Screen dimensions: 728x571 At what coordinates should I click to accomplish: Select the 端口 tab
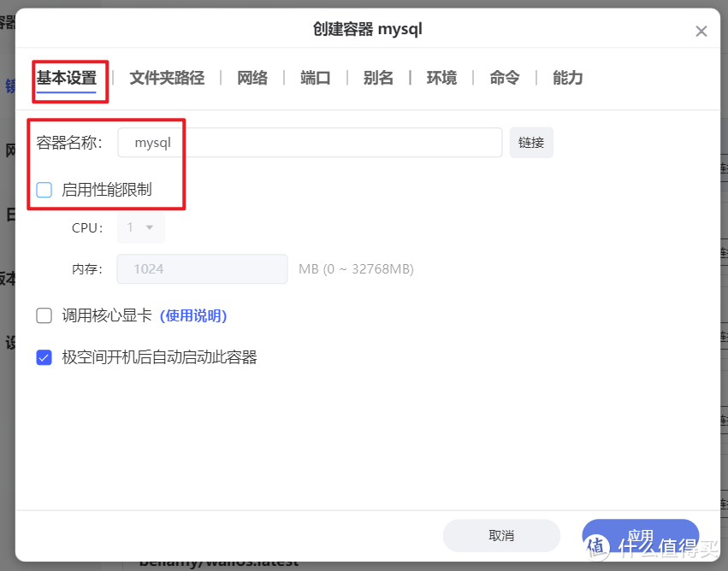pos(315,78)
